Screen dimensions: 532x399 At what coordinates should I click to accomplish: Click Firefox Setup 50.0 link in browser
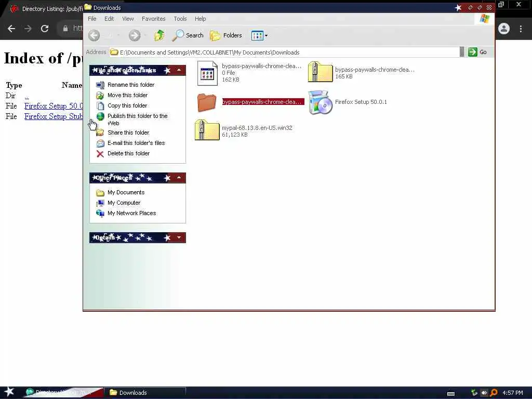54,106
